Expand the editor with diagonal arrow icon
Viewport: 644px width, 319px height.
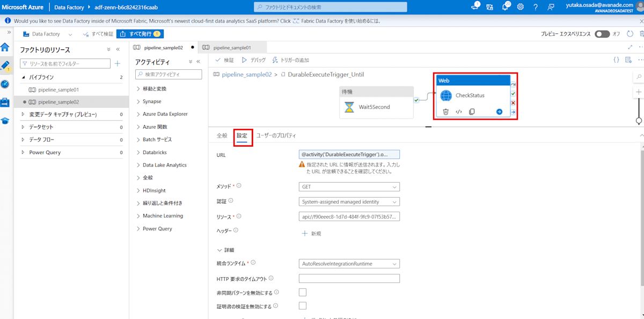point(630,47)
